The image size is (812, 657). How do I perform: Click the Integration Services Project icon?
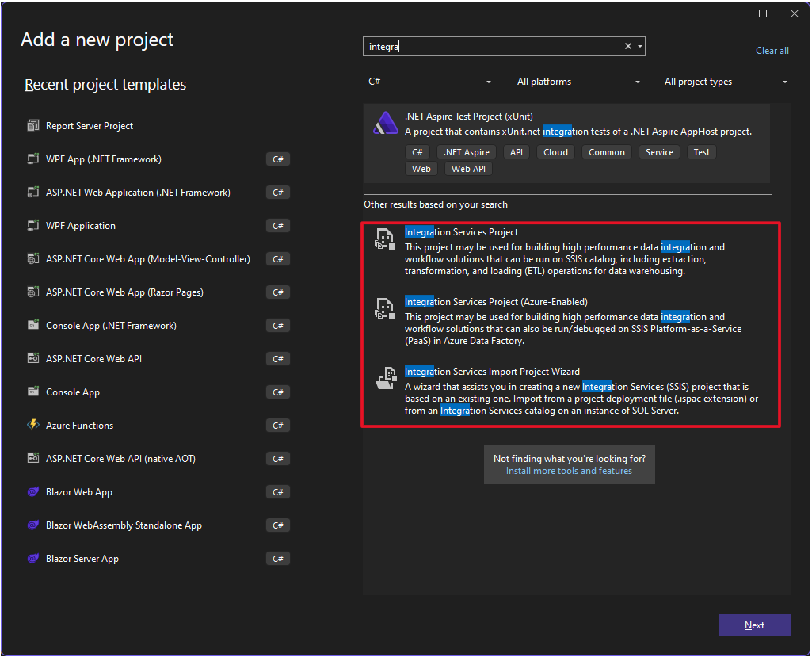click(385, 240)
